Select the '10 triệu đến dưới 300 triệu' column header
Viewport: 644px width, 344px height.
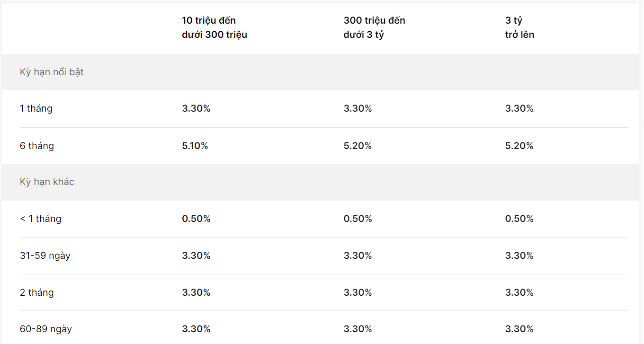215,27
